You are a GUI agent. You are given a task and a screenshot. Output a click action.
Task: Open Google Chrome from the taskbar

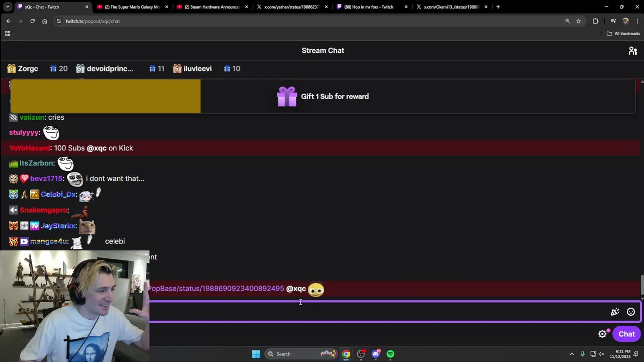346,354
